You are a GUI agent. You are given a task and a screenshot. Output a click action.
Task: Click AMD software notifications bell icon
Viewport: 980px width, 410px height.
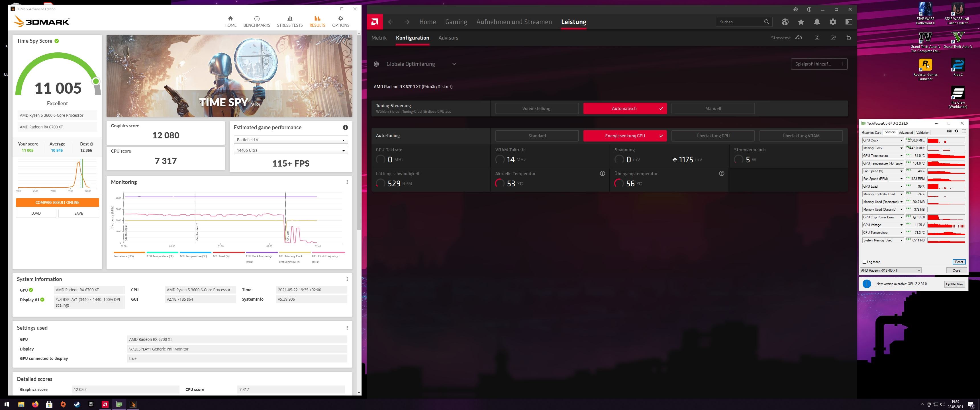(817, 22)
